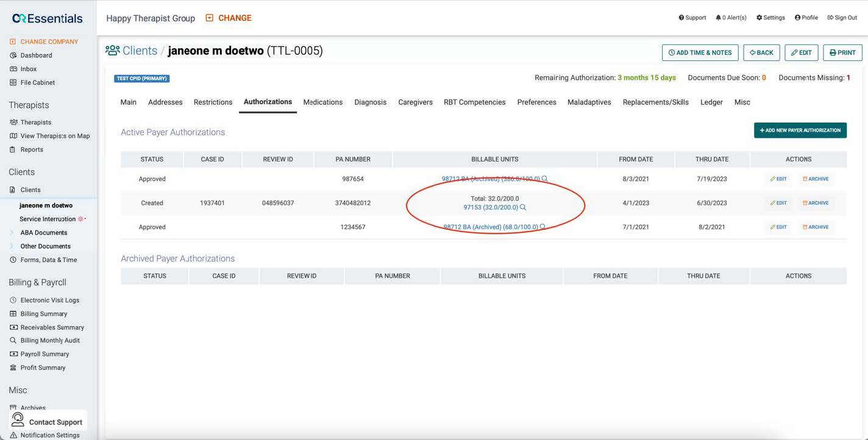Open Profit Summary
The height and width of the screenshot is (440, 868).
pyautogui.click(x=42, y=367)
